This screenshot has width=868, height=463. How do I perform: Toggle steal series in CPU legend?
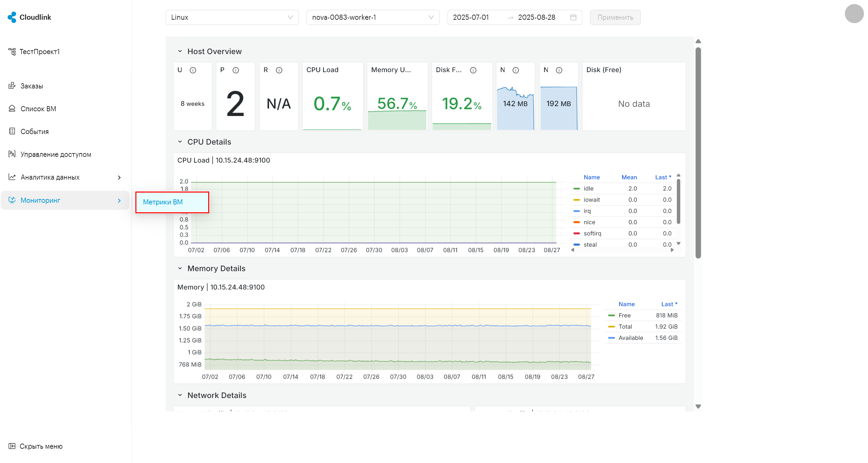coord(590,245)
